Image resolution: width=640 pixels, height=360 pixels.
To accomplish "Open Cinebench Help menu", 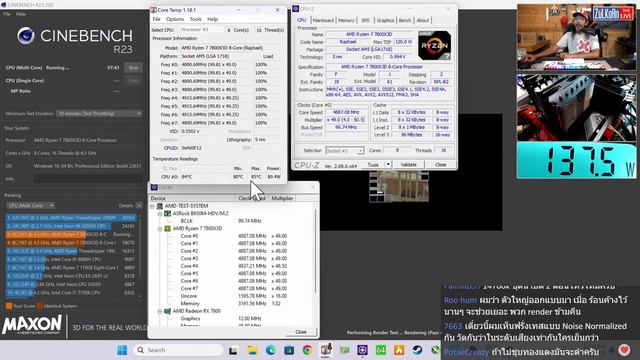I will click(x=20, y=14).
